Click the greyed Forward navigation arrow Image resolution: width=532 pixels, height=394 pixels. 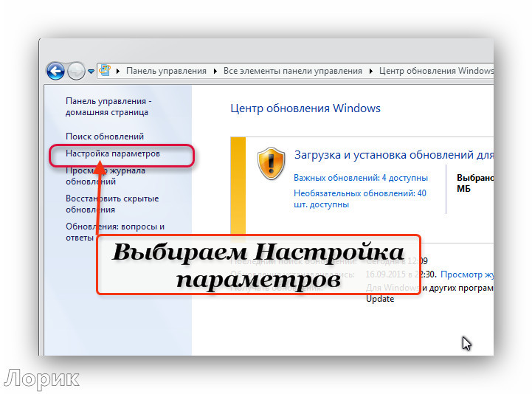coord(76,71)
